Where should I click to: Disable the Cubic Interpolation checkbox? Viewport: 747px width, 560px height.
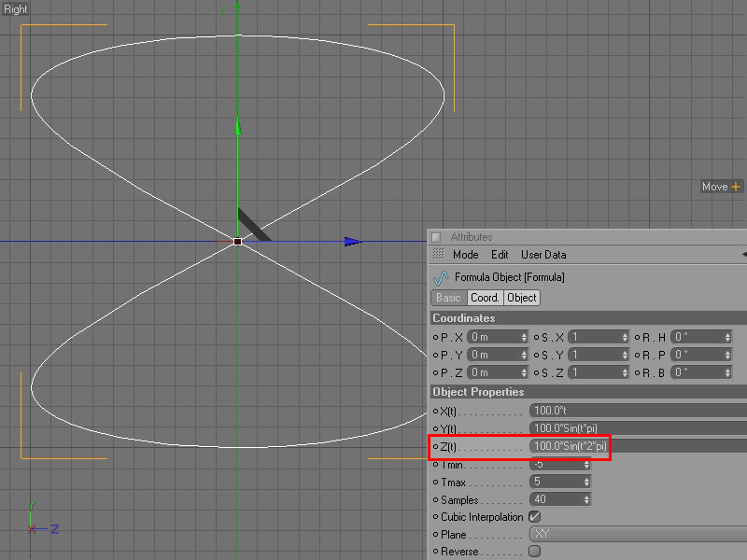tap(534, 517)
